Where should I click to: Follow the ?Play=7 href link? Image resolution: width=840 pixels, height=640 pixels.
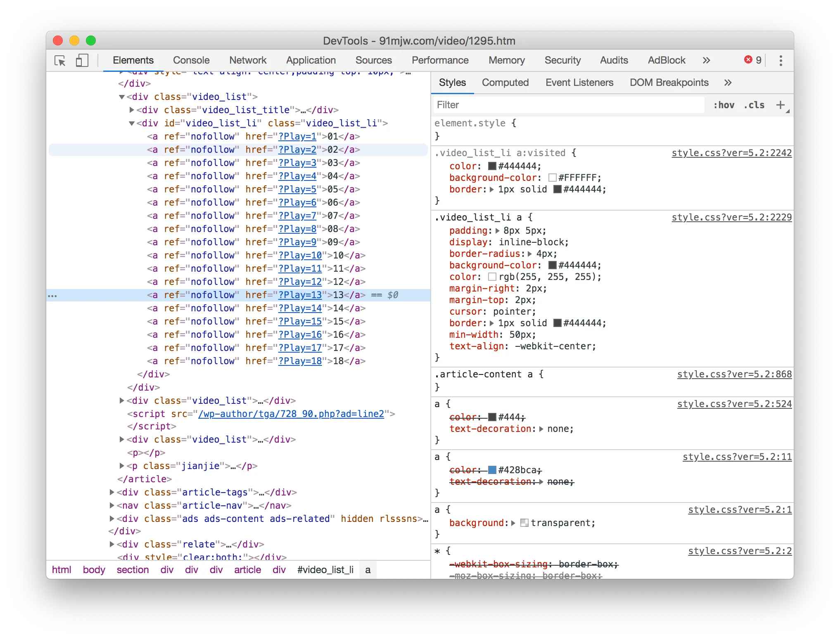pyautogui.click(x=297, y=216)
